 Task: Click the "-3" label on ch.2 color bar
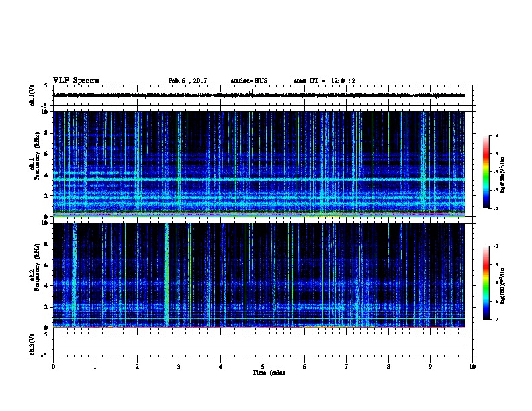(x=496, y=246)
